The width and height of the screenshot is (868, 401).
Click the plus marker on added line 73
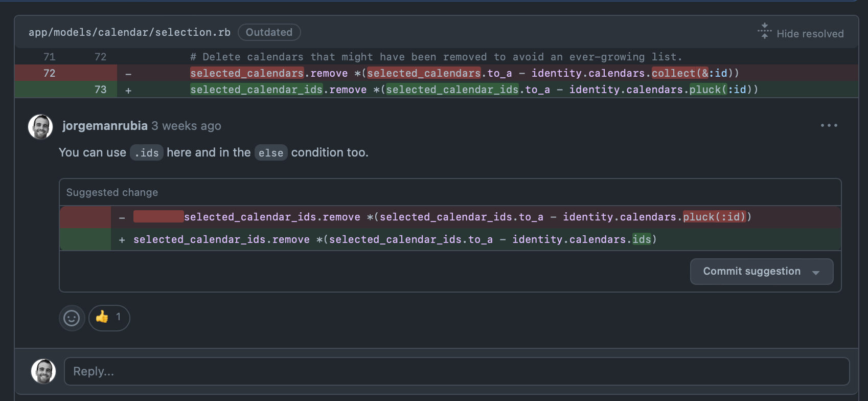point(128,90)
